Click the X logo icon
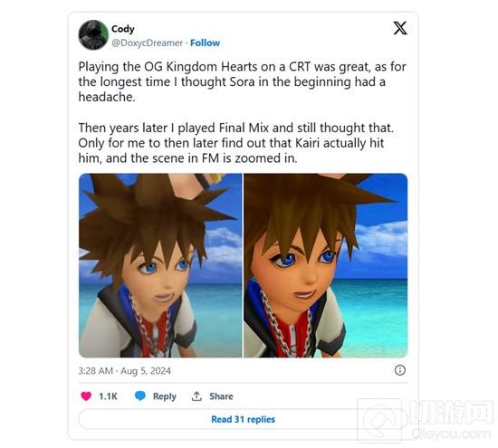498x448 pixels. tap(400, 28)
